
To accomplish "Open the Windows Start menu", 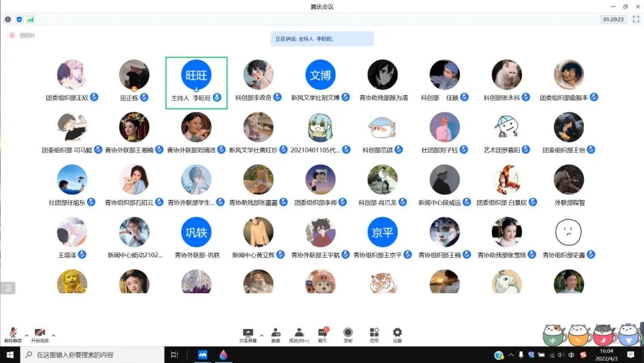I will [x=10, y=355].
